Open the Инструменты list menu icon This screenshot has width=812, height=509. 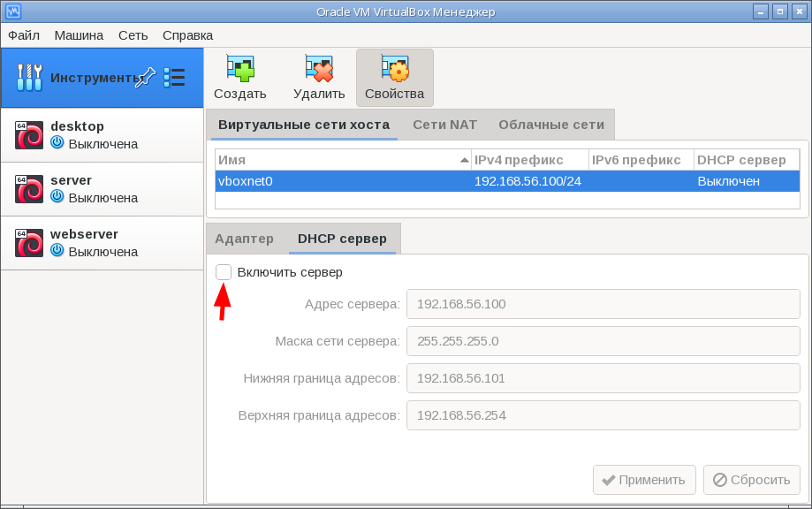click(x=175, y=78)
